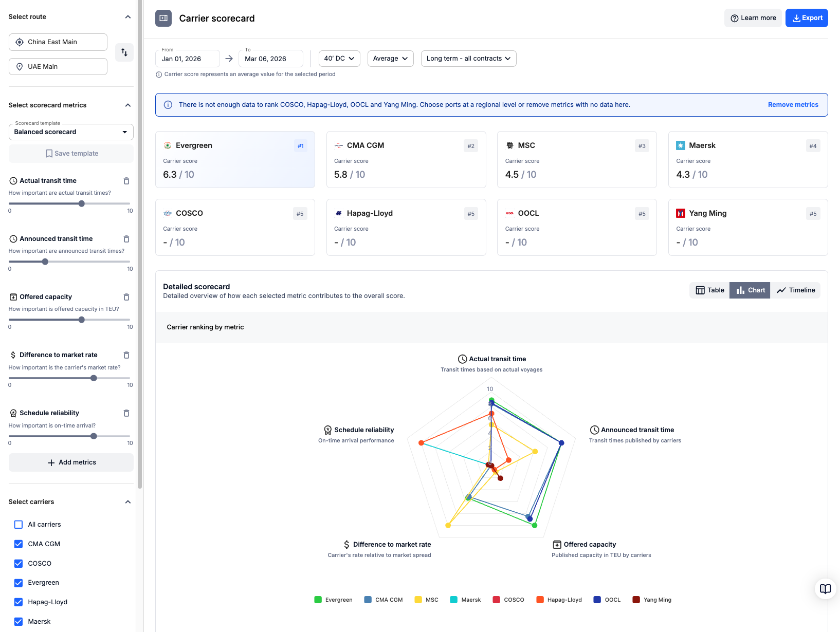Open the Balanced scorecard template dropdown
840x632 pixels.
(x=71, y=132)
